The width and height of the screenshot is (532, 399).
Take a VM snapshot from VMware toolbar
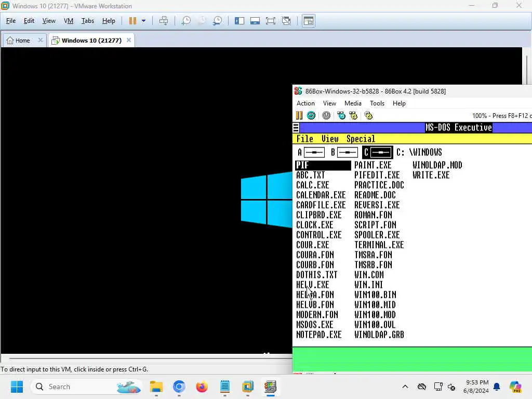(x=186, y=21)
